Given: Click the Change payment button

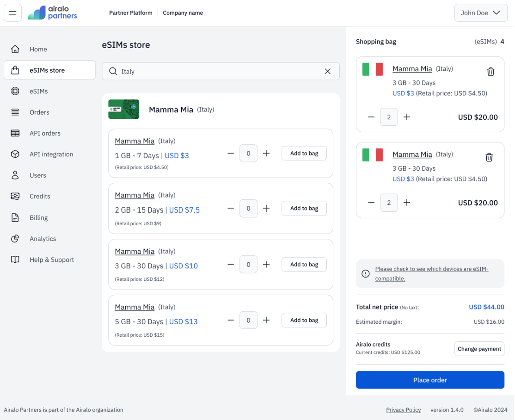Looking at the screenshot, I should pyautogui.click(x=479, y=349).
